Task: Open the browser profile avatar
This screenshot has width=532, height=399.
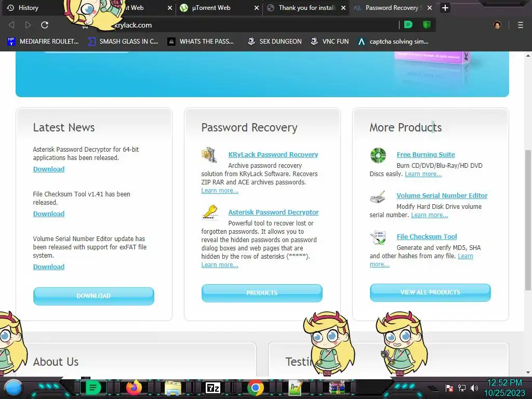Action: coord(497,25)
